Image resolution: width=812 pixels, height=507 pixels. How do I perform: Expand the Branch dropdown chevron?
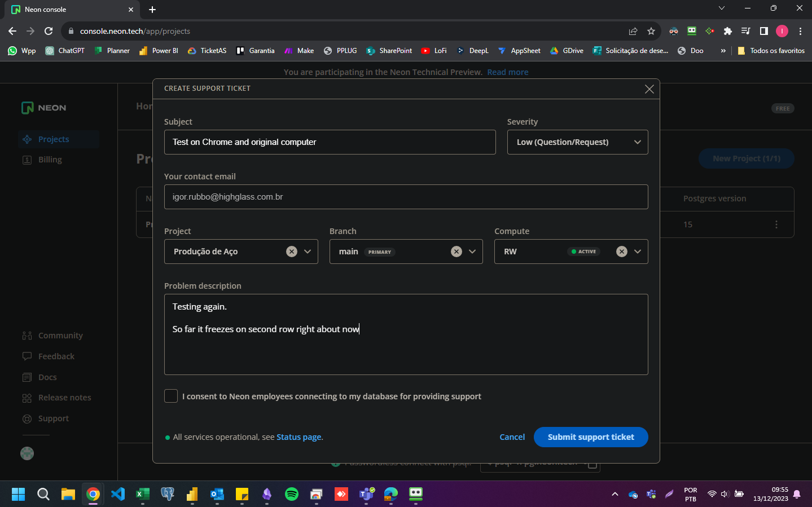[x=472, y=252]
